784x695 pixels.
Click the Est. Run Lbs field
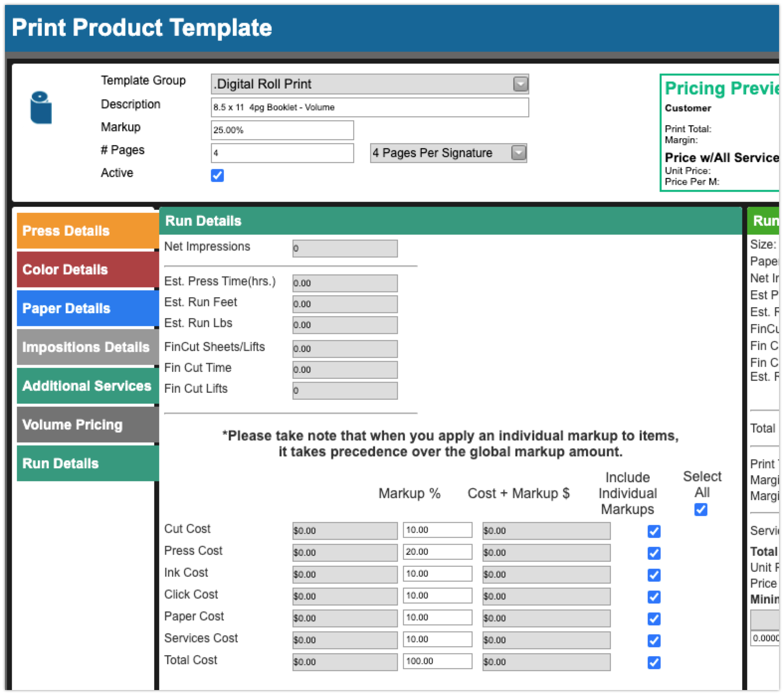coord(345,325)
